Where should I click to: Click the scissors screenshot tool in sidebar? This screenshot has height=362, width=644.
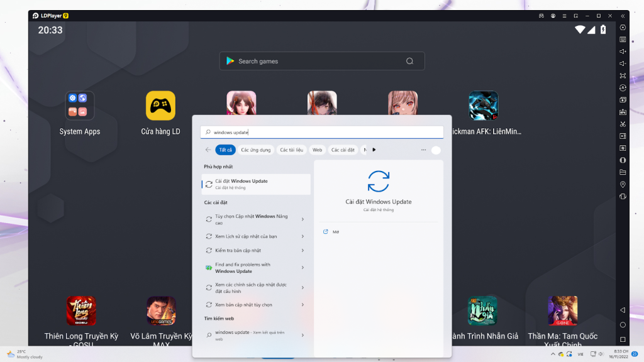(623, 124)
